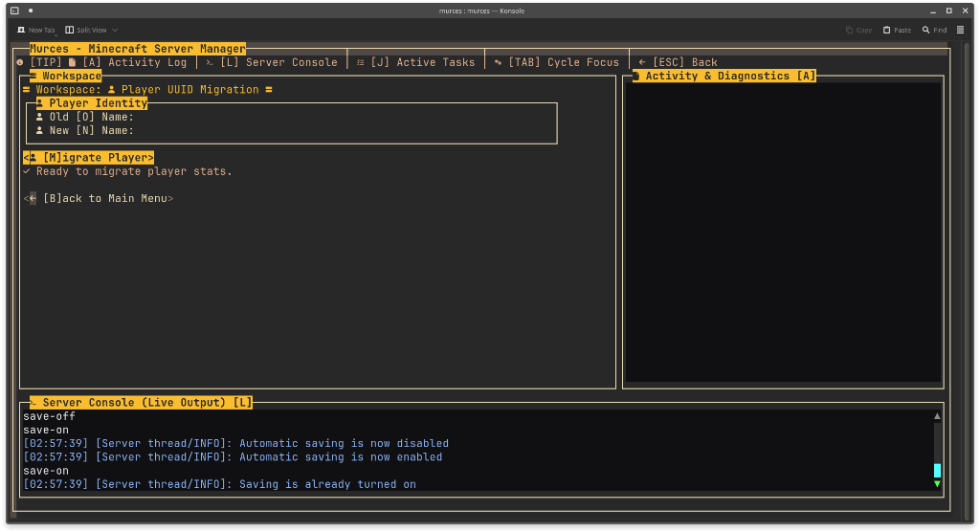Viewport: 980px width, 532px height.
Task: Open the Split View dropdown
Action: tap(91, 30)
